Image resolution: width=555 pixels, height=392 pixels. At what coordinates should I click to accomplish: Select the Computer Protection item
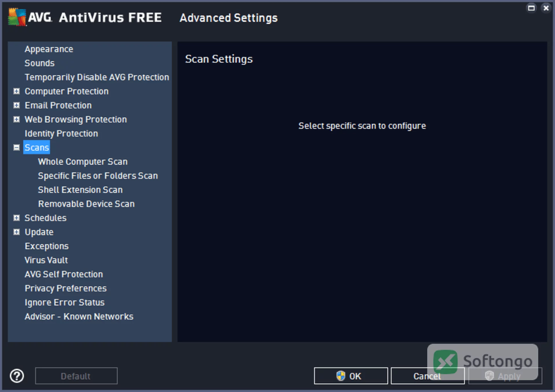coord(66,91)
